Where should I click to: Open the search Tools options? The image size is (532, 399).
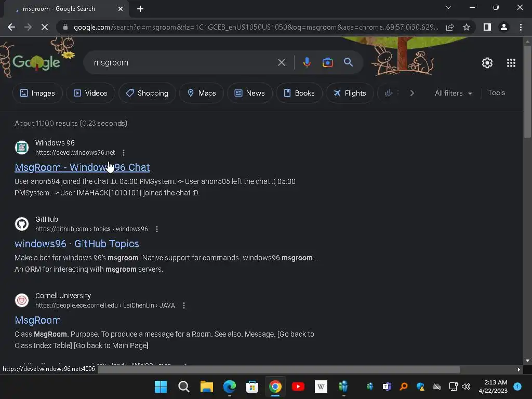pos(496,92)
